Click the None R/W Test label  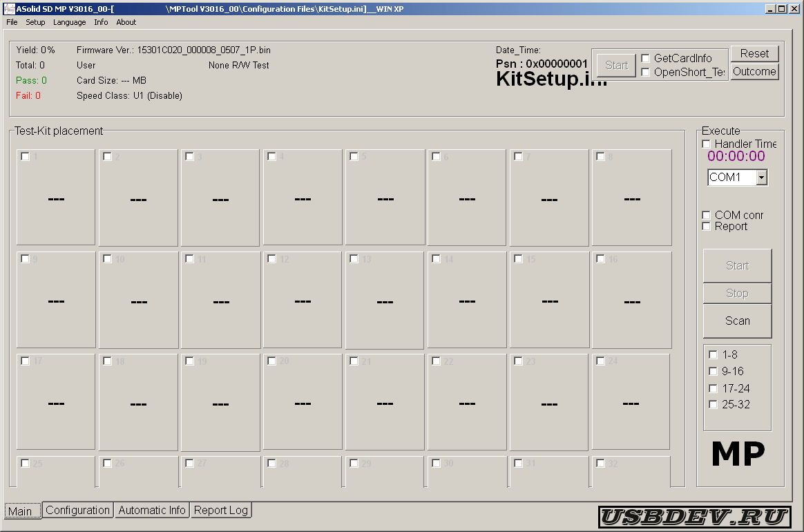point(238,65)
